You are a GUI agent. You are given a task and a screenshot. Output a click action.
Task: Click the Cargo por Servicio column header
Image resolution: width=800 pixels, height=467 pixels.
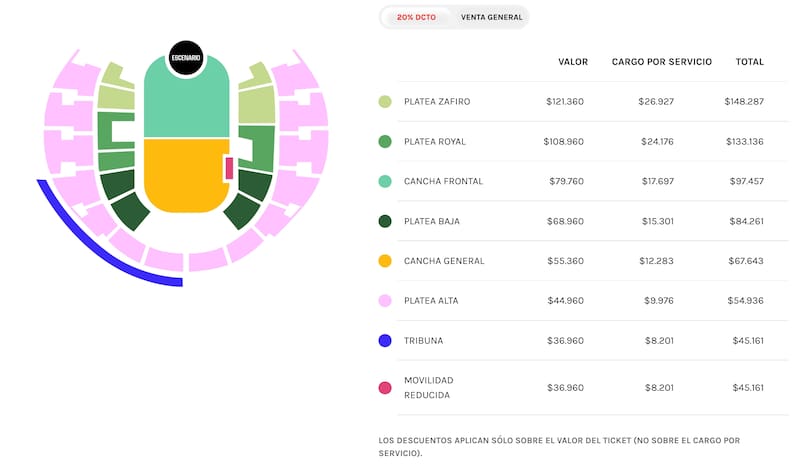point(662,62)
